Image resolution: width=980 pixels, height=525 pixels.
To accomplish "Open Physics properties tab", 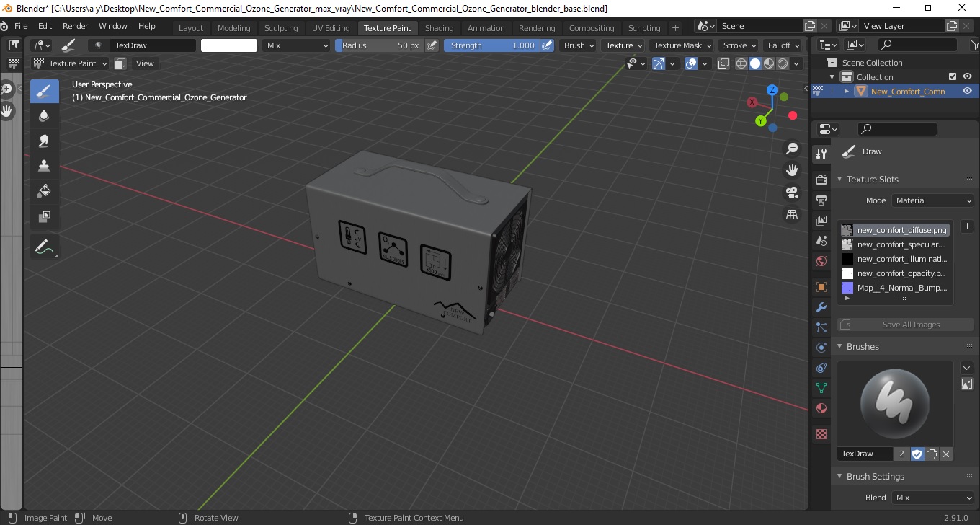I will point(821,348).
